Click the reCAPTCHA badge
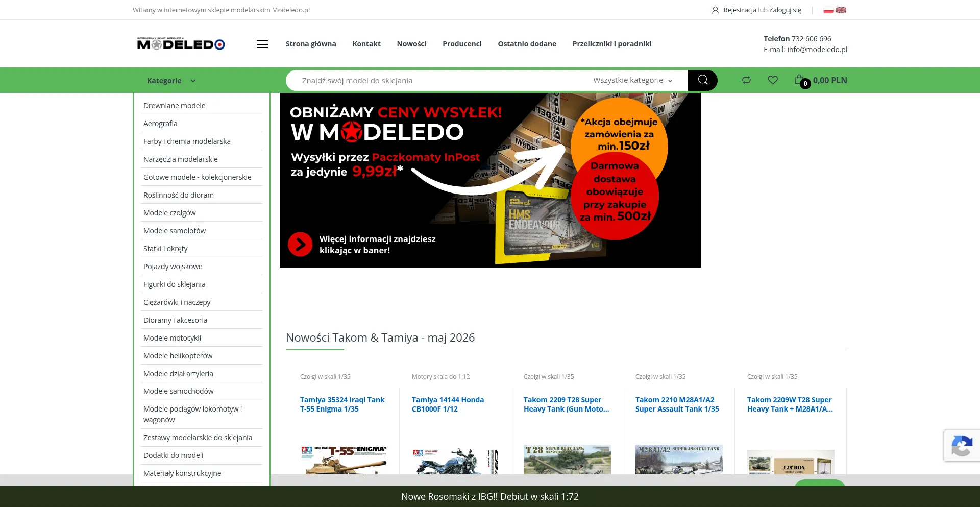Screen dimensions: 980x507 (x=962, y=446)
